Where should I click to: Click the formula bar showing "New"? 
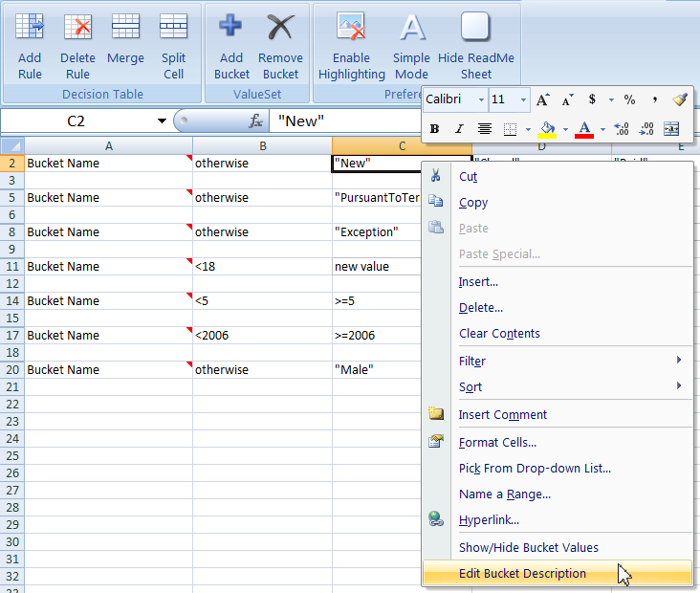344,121
